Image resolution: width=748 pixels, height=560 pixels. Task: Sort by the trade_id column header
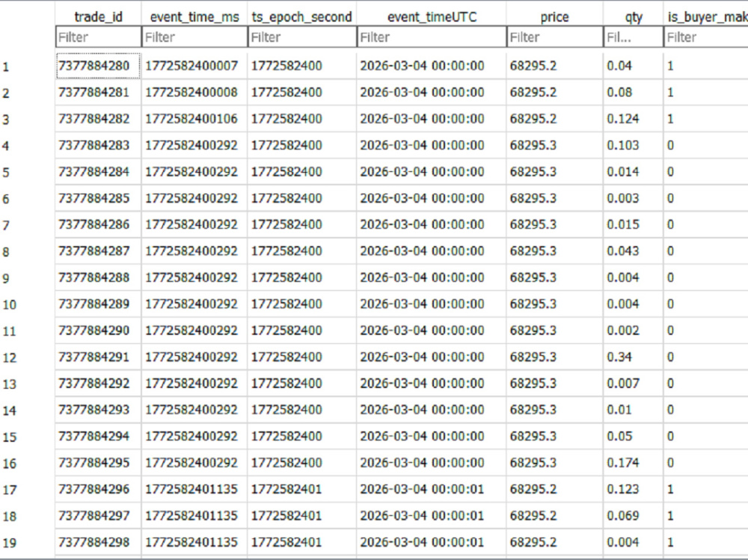click(x=98, y=16)
